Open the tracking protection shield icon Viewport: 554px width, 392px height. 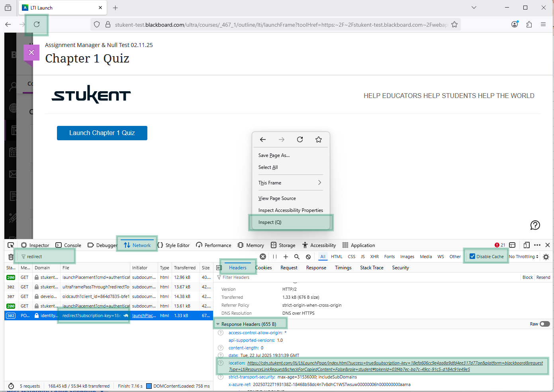(x=97, y=25)
